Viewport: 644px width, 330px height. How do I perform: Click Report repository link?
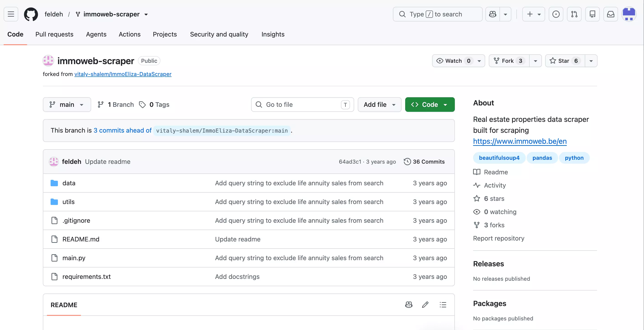coord(499,238)
